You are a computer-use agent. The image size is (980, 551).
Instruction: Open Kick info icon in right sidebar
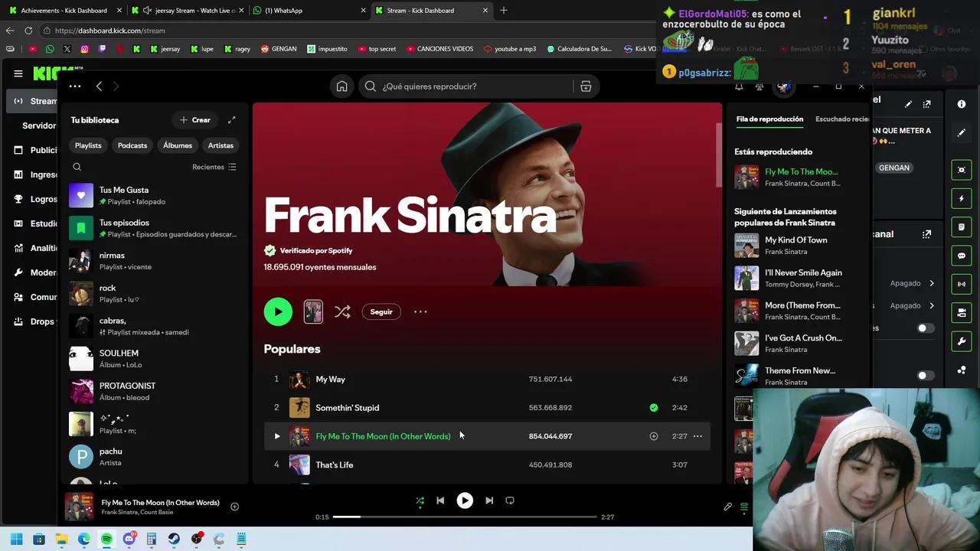tap(962, 104)
